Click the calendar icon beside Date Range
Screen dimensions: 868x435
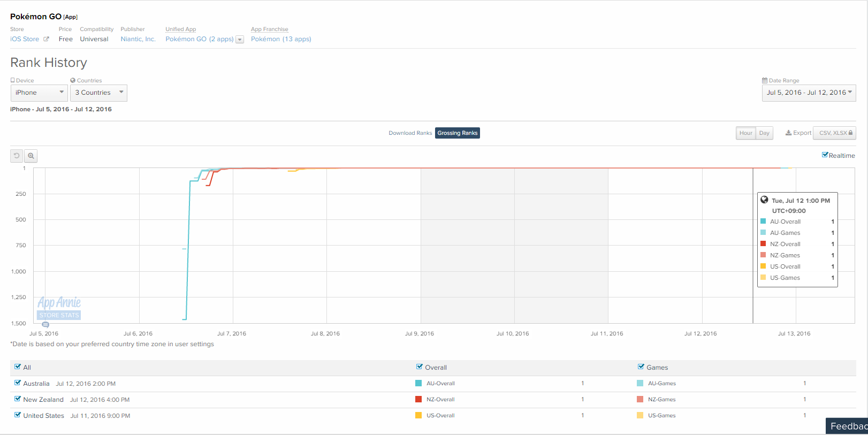pyautogui.click(x=765, y=80)
